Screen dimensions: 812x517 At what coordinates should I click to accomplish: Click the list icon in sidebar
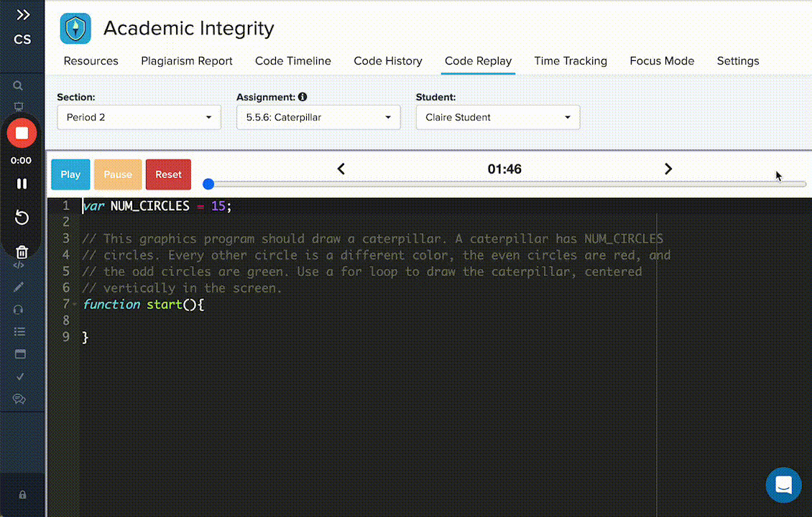pos(19,332)
